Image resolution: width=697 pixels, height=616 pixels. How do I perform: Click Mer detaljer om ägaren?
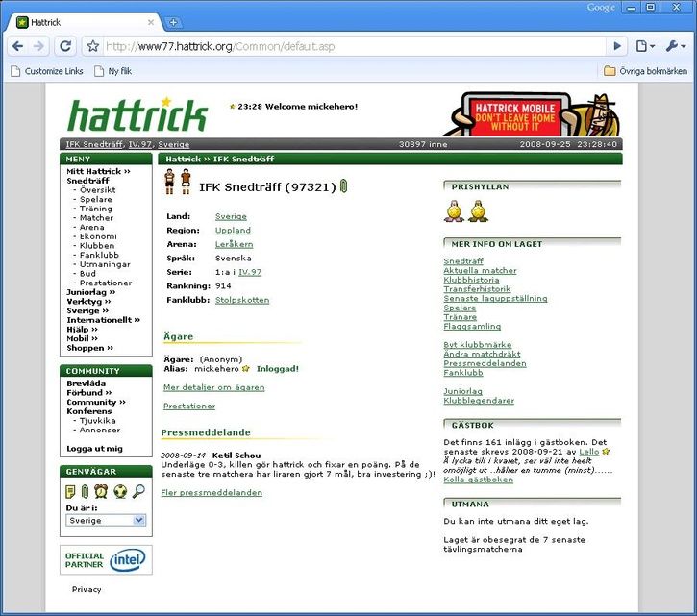click(x=213, y=387)
